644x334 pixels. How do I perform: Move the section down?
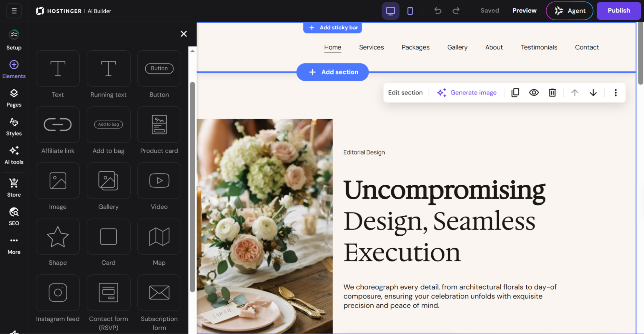(x=593, y=93)
